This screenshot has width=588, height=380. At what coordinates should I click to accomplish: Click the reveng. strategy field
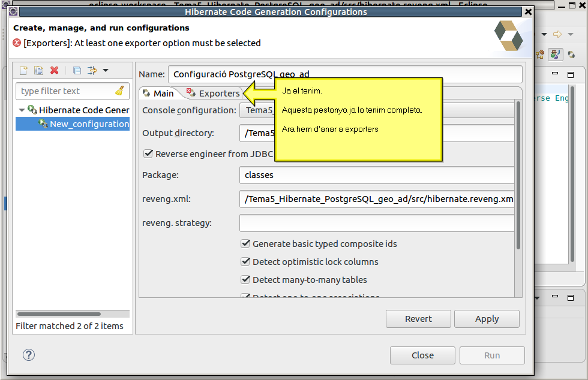(x=377, y=223)
